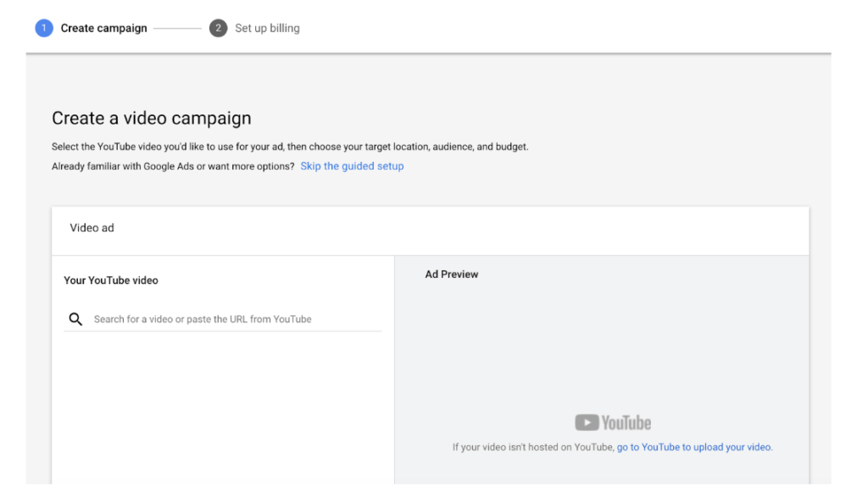Click the YouTube play button logo
The height and width of the screenshot is (501, 868).
pos(586,422)
